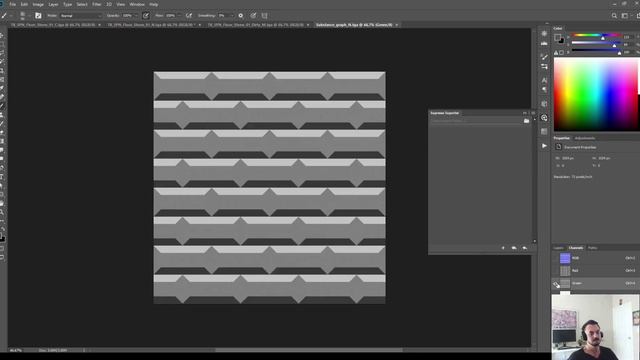640x360 pixels.
Task: Select the Green channel row
Action: point(595,283)
